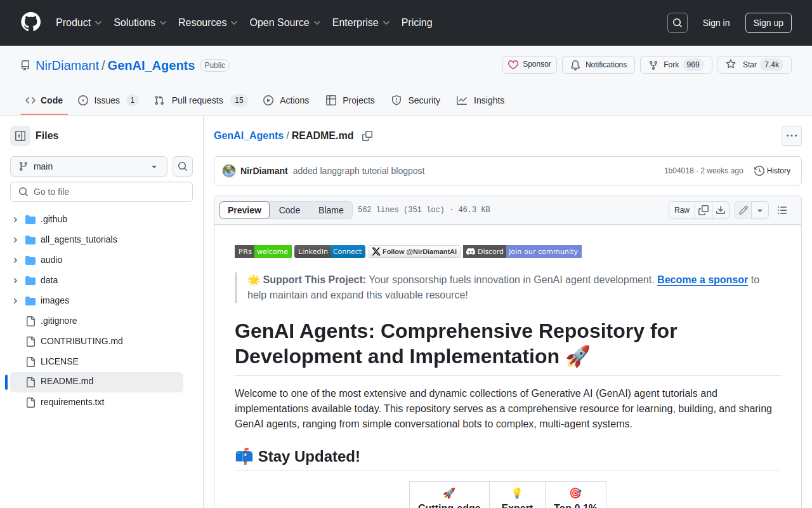Open NirDiamant owner profile link

(x=67, y=65)
